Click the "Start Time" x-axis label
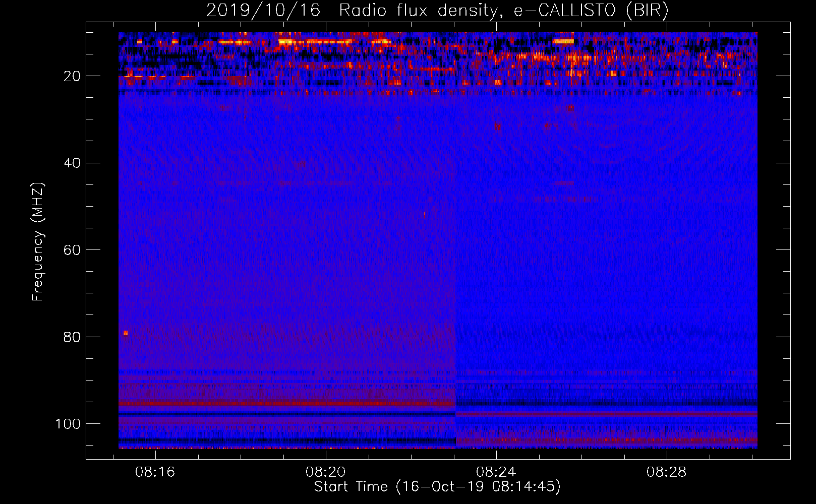Screen dimensions: 816x504 (x=437, y=487)
